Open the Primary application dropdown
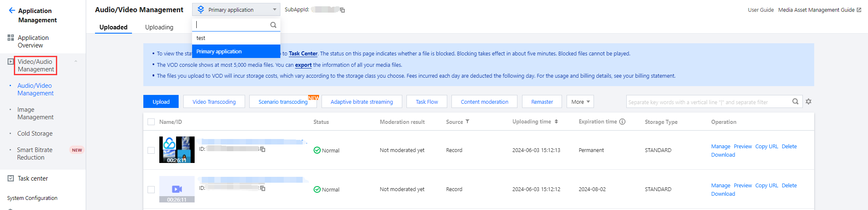This screenshot has width=868, height=210. (236, 10)
